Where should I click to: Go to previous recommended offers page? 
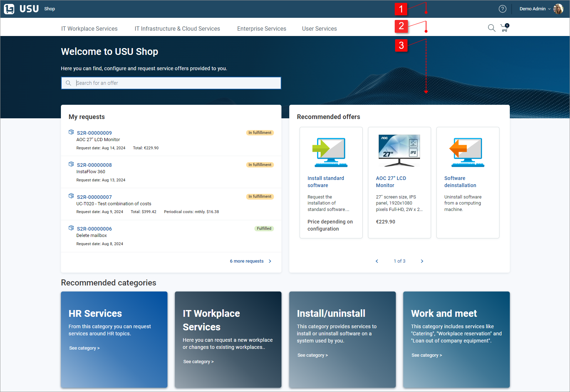coord(377,261)
